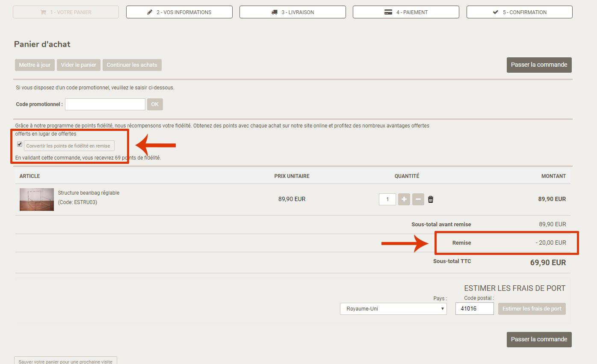Open the '2 - Vos informations' step tab
The height and width of the screenshot is (364, 597).
[x=179, y=12]
